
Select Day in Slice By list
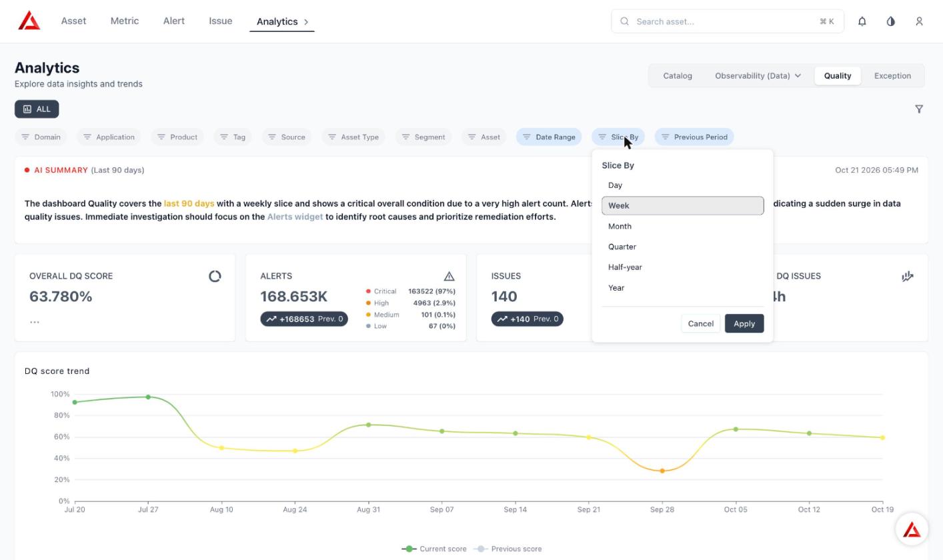pos(682,185)
